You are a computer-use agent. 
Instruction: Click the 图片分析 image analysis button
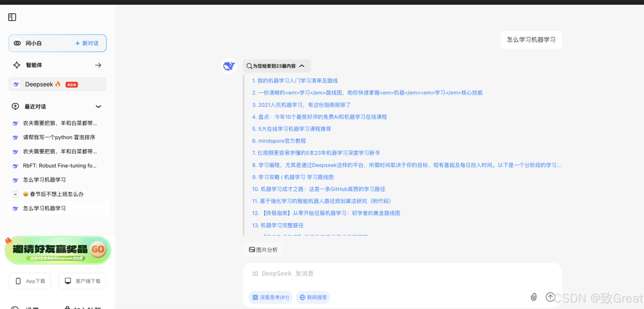(x=264, y=250)
